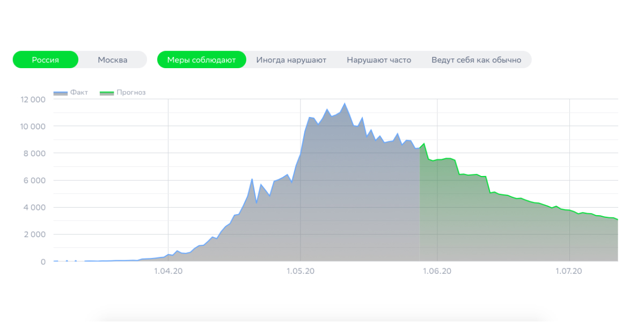Select the Россия region toggle
This screenshot has width=644, height=322.
pyautogui.click(x=46, y=60)
